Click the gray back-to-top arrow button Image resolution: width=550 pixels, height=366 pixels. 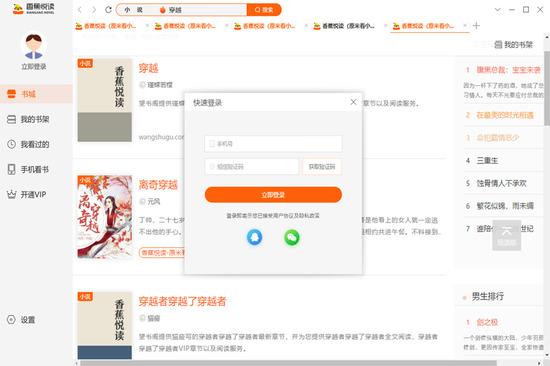click(506, 235)
